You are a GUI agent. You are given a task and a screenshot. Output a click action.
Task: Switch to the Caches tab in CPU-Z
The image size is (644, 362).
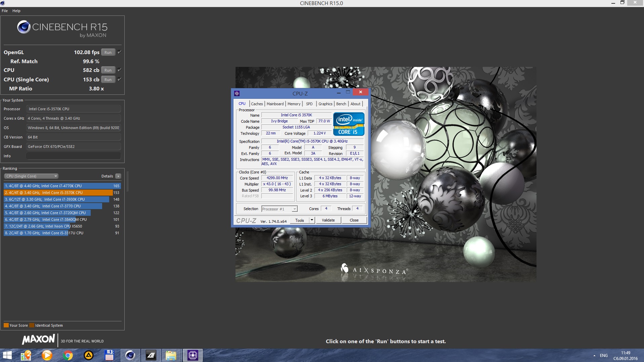(x=257, y=104)
